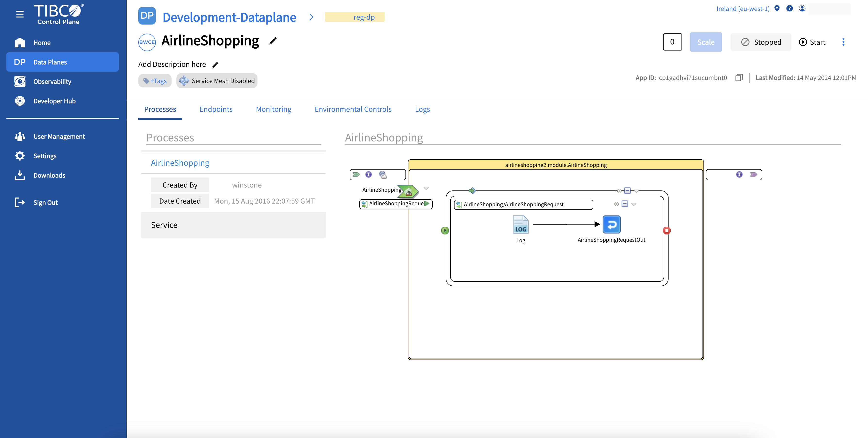Open the user profile icon
The width and height of the screenshot is (868, 438).
point(802,9)
